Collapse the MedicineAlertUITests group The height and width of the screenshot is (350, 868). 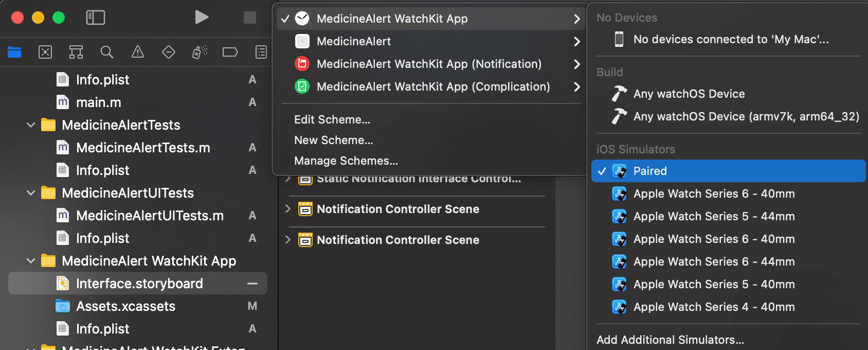pyautogui.click(x=31, y=193)
